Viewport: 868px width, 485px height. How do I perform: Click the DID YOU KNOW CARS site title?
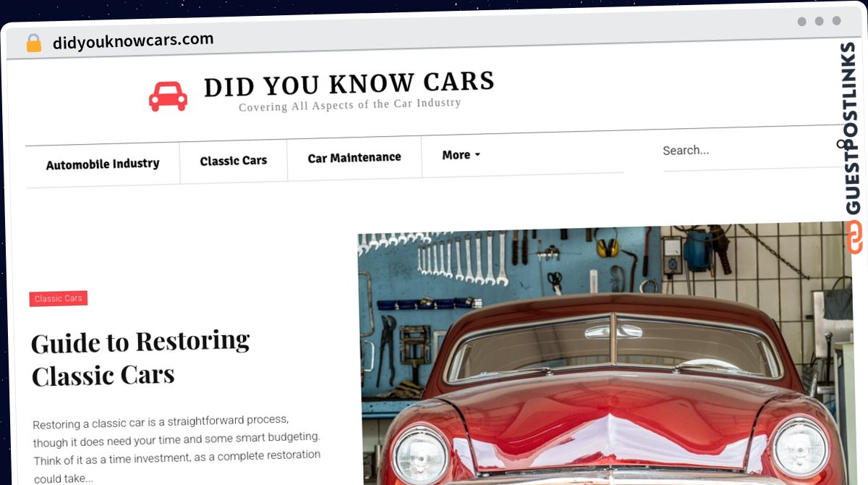349,83
